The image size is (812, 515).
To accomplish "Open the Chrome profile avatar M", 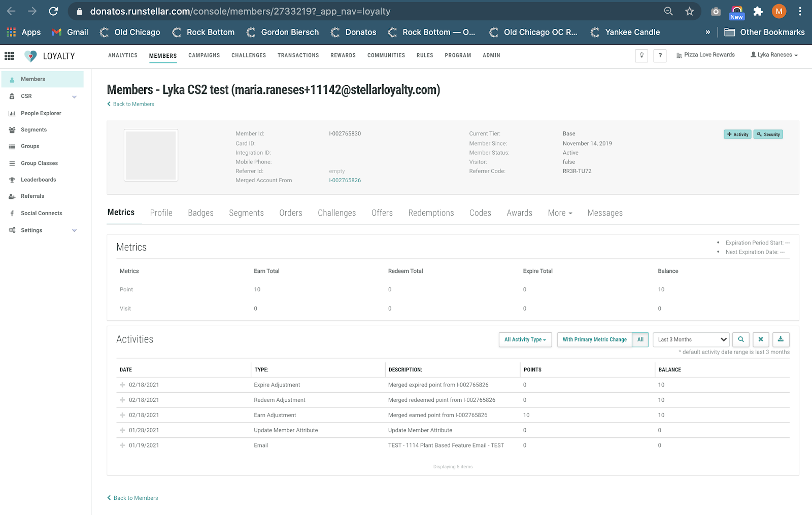I will pyautogui.click(x=779, y=11).
